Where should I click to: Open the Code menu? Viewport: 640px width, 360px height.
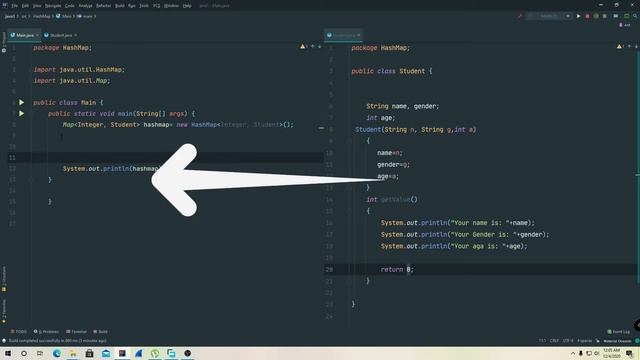(70, 6)
